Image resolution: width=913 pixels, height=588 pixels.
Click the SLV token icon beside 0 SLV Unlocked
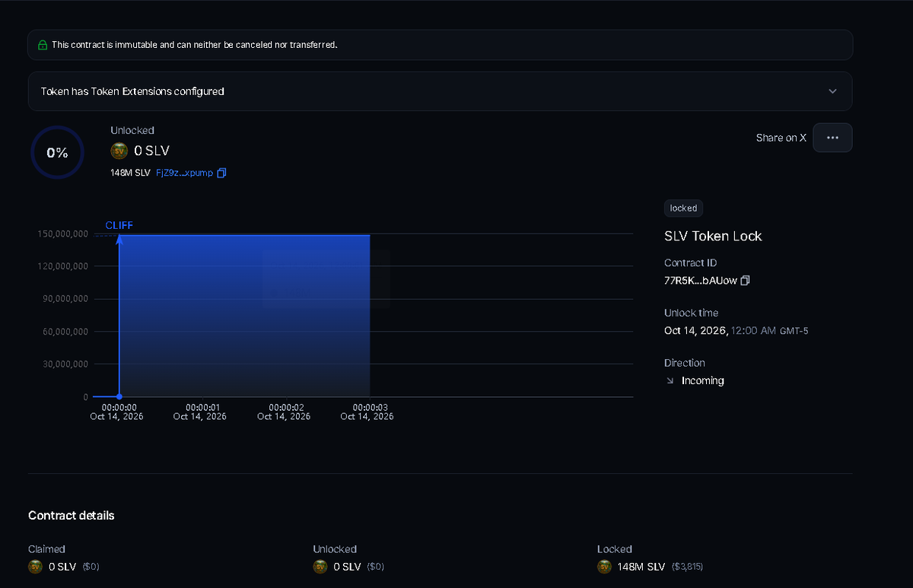(119, 150)
